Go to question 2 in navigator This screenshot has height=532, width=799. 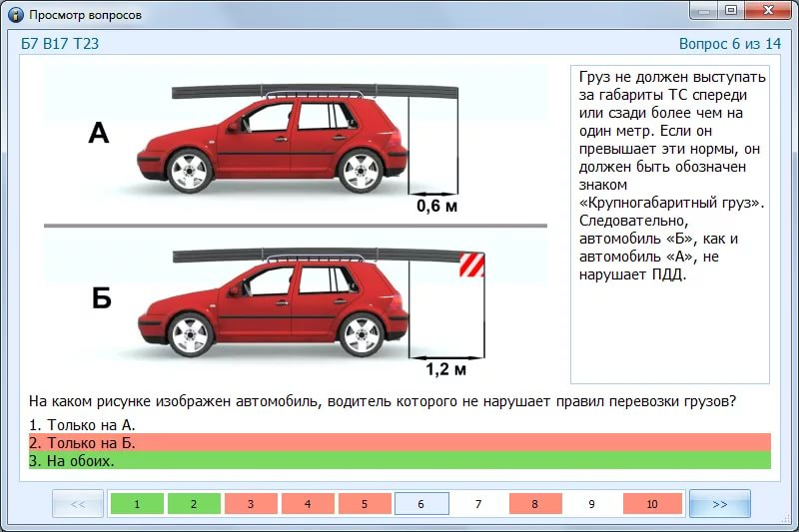(194, 504)
